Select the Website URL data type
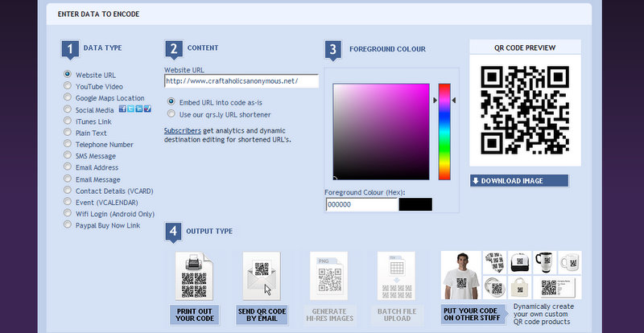The image size is (644, 333). click(x=68, y=74)
